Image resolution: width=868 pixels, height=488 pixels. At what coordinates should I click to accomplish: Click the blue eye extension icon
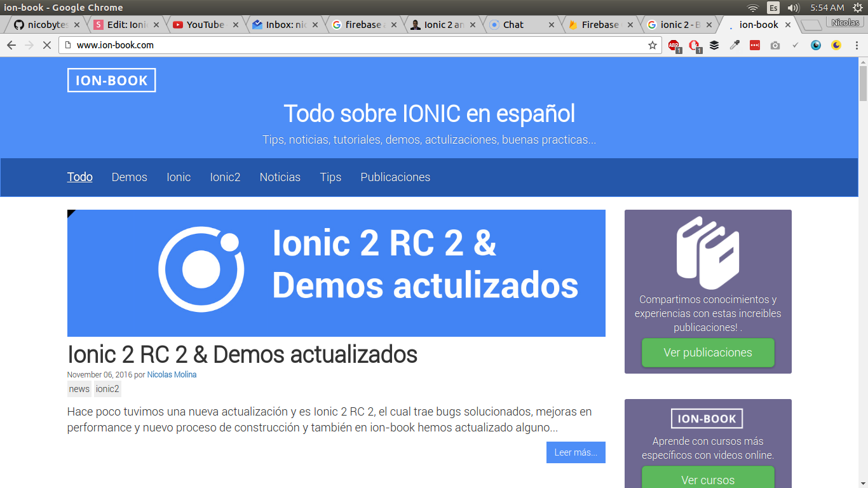point(816,45)
